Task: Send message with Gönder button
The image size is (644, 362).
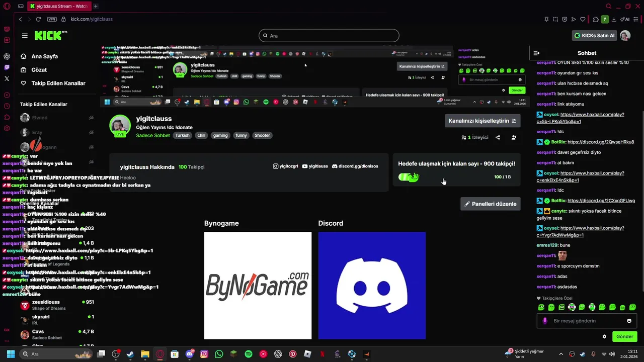Action: 624,336
